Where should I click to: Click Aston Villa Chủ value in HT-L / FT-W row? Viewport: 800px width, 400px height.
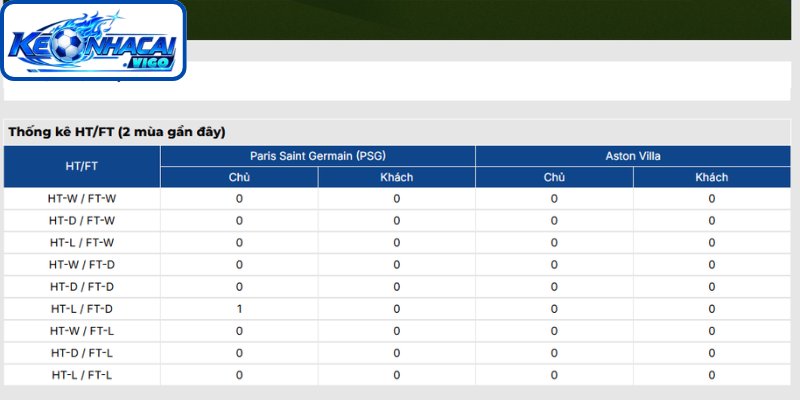click(x=554, y=243)
